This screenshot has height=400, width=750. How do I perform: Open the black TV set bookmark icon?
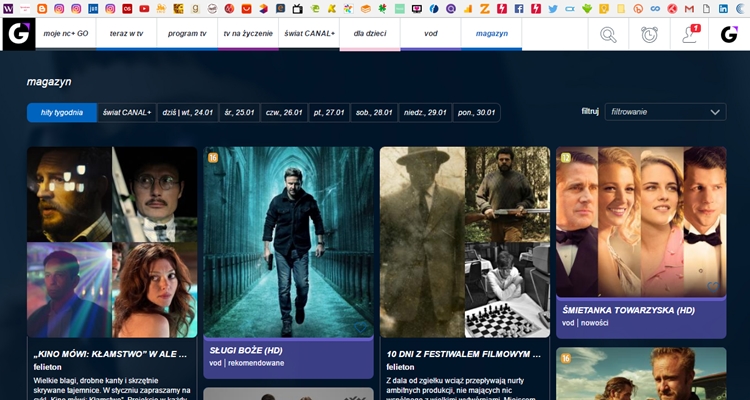point(297,8)
